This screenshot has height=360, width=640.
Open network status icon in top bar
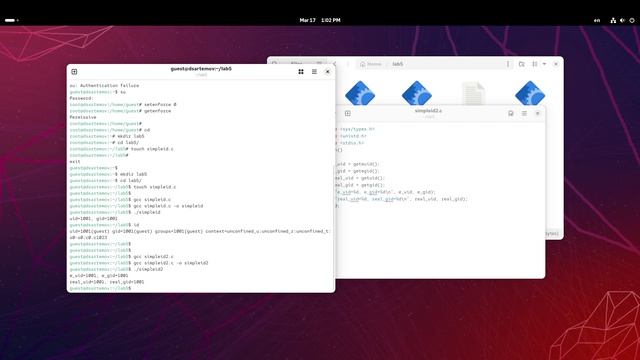click(613, 20)
